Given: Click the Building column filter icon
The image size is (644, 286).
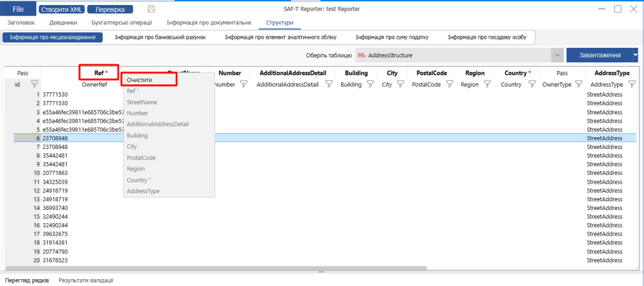Looking at the screenshot, I should click(370, 84).
